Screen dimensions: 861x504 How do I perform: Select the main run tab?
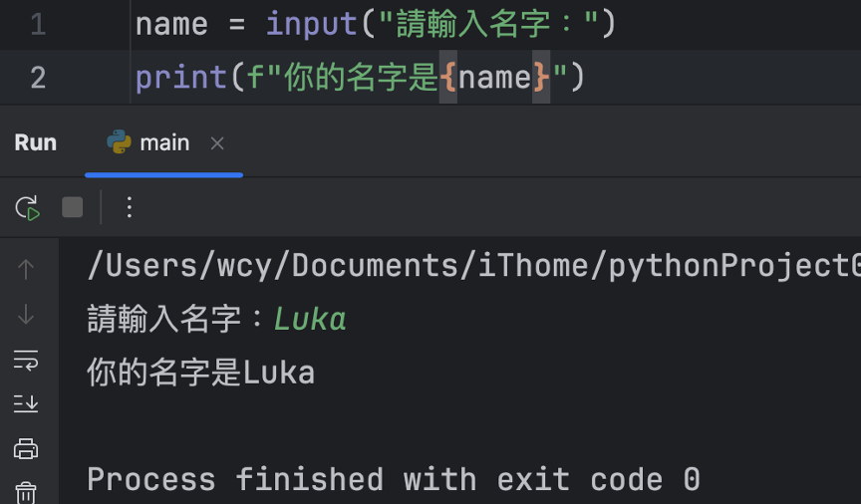coord(163,143)
